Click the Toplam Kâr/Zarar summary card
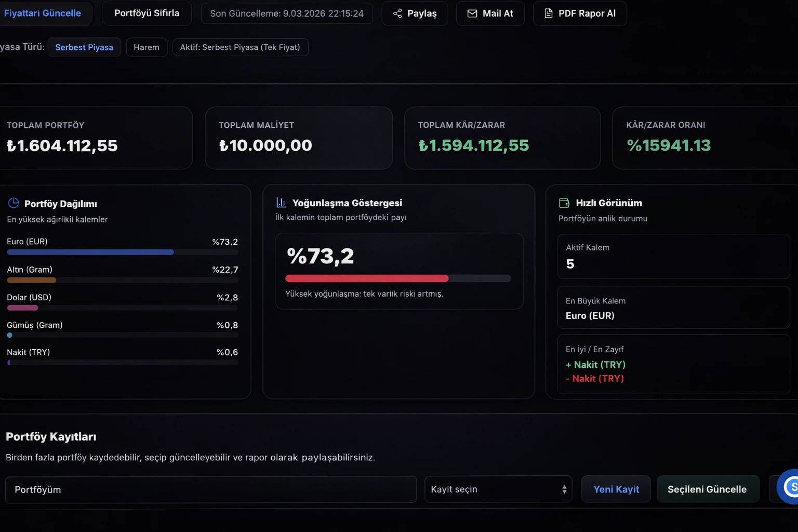Viewport: 798px width, 532px height. click(502, 138)
